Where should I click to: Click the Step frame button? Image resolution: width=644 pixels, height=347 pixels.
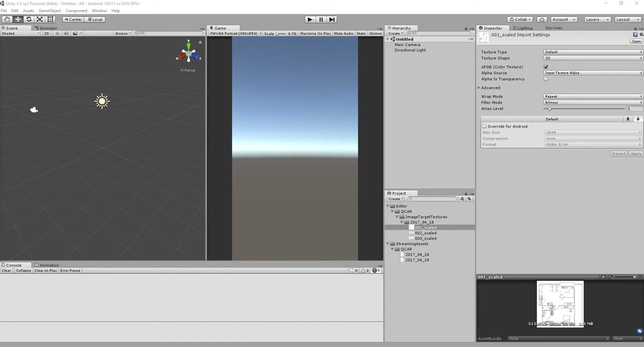click(332, 19)
